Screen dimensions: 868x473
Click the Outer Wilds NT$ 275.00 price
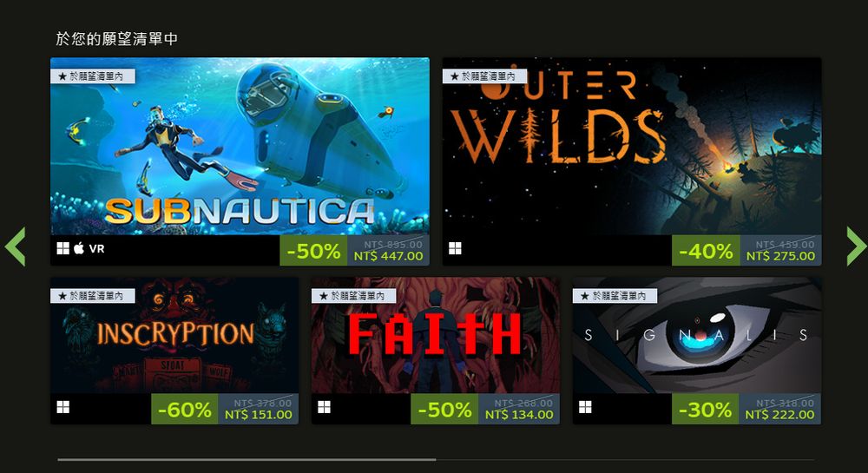point(780,256)
